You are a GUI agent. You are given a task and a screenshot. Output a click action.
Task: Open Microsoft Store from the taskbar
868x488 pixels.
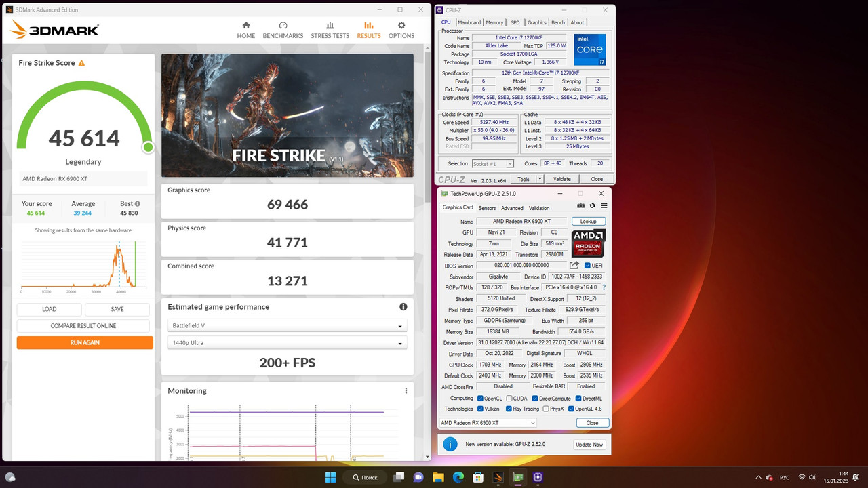[478, 477]
